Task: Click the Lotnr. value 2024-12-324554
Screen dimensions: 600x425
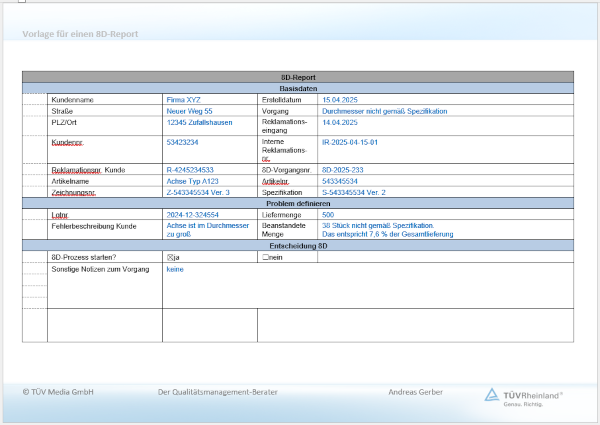Action: (x=192, y=214)
